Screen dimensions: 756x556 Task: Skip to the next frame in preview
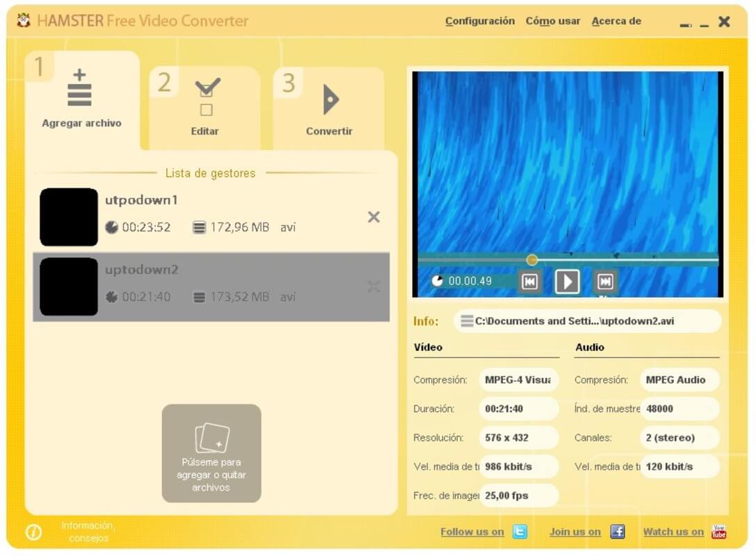[x=605, y=281]
